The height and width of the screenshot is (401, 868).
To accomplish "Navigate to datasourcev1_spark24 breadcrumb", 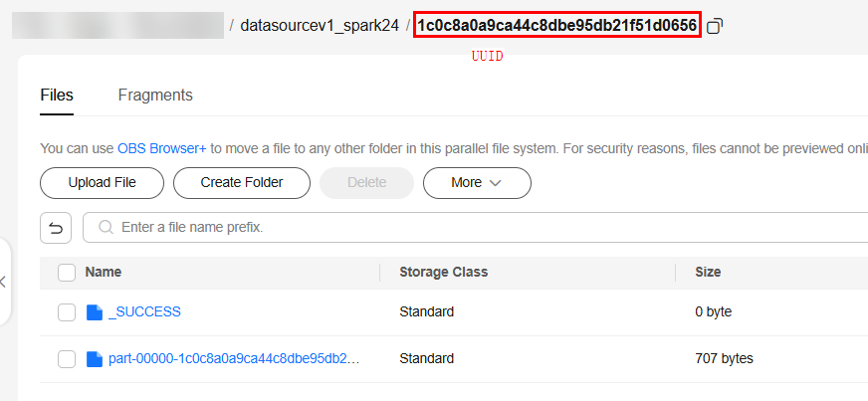I will pos(320,26).
